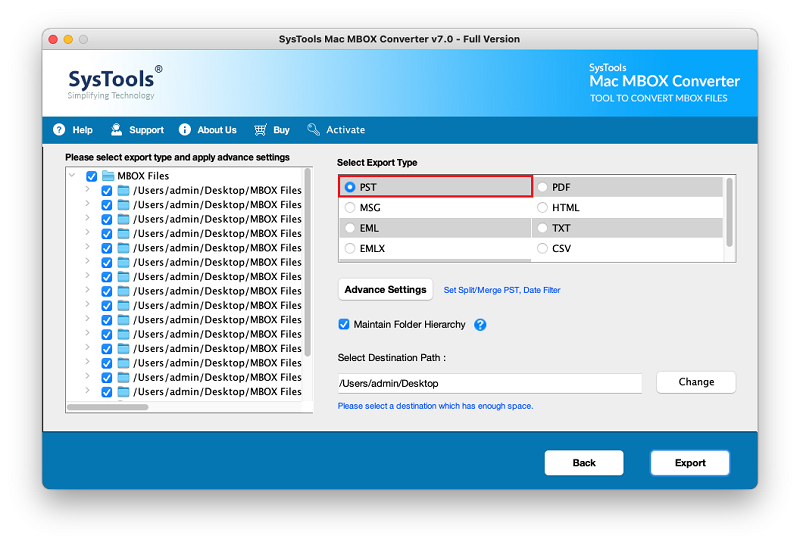The width and height of the screenshot is (800, 545).
Task: Click the About Us info icon
Action: tap(185, 130)
